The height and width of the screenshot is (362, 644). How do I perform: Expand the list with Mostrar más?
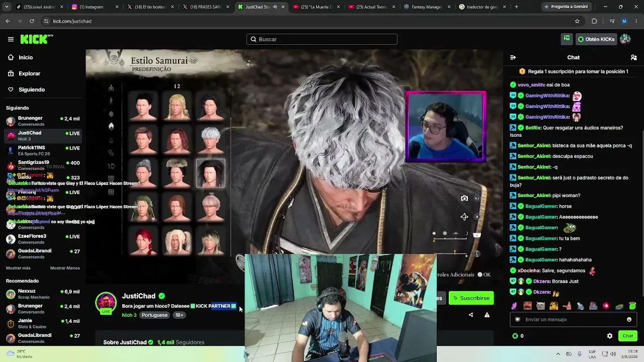[x=18, y=268]
